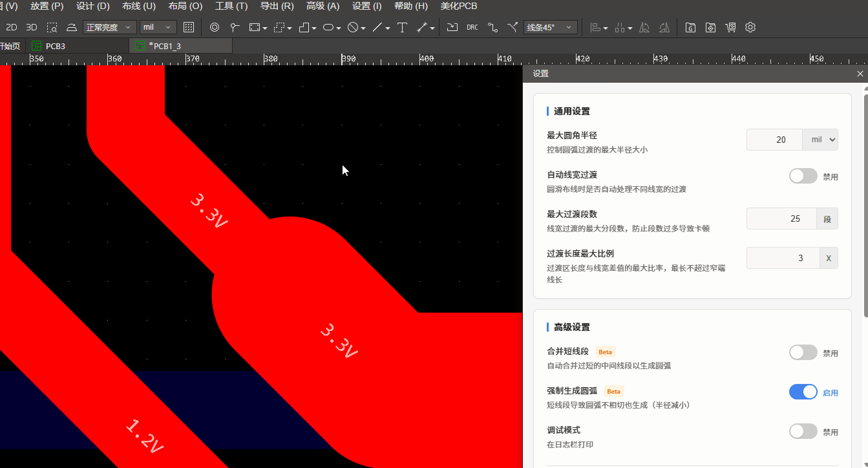Click the flip horizontal icon
The image size is (868, 468).
pyautogui.click(x=644, y=27)
